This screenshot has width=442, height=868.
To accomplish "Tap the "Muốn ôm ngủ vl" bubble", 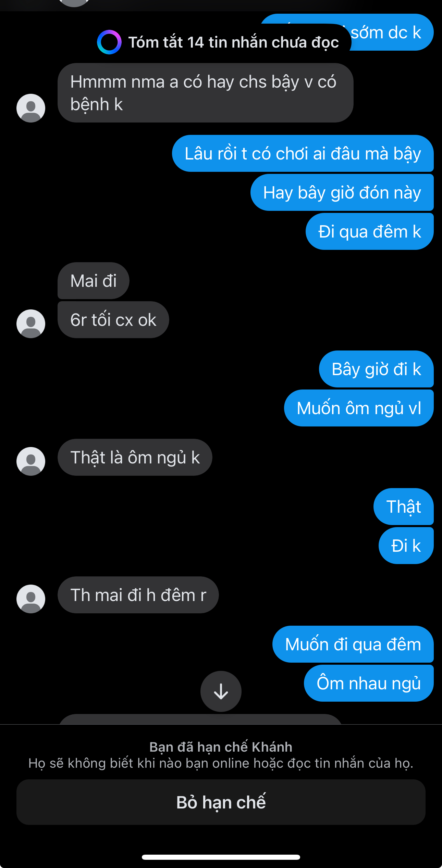I will (x=359, y=408).
